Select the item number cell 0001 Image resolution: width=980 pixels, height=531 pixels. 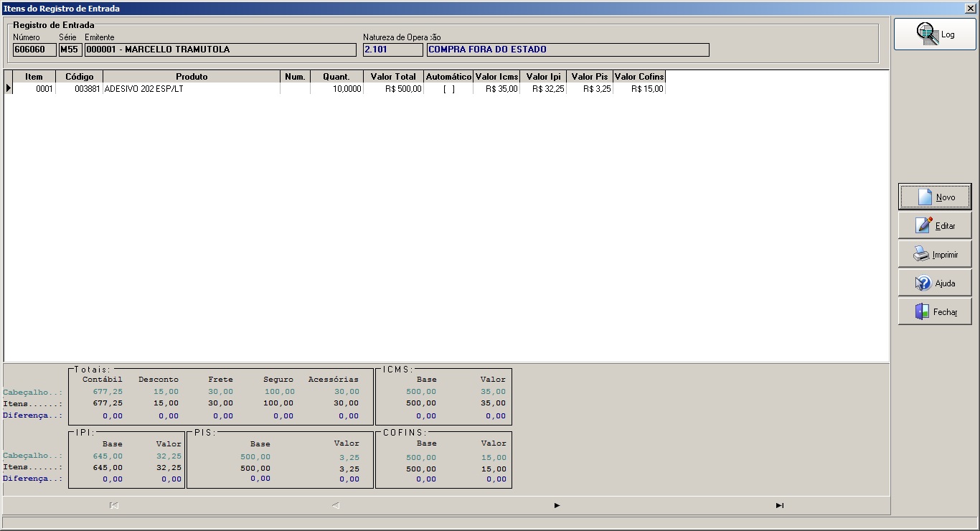[x=34, y=89]
